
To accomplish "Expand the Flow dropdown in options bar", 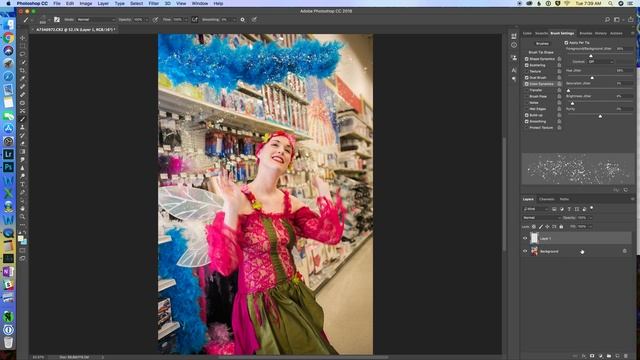I will pyautogui.click(x=186, y=20).
